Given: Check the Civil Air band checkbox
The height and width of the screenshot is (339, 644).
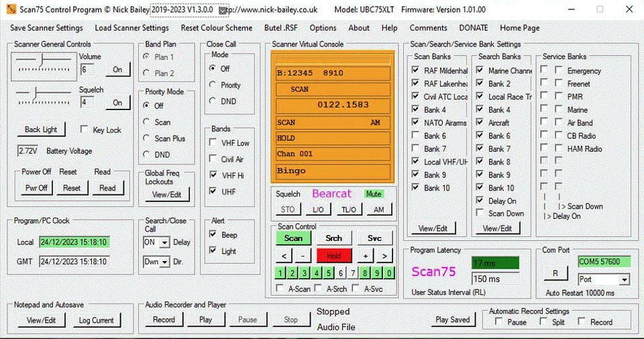Looking at the screenshot, I should 213,158.
